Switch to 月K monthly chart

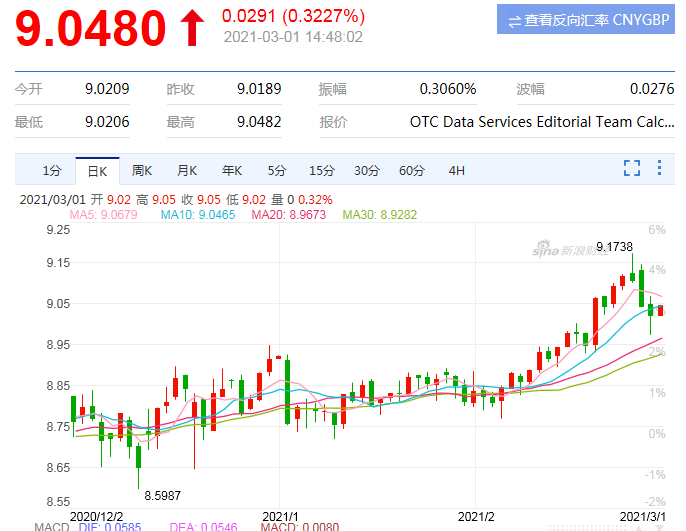pos(187,170)
